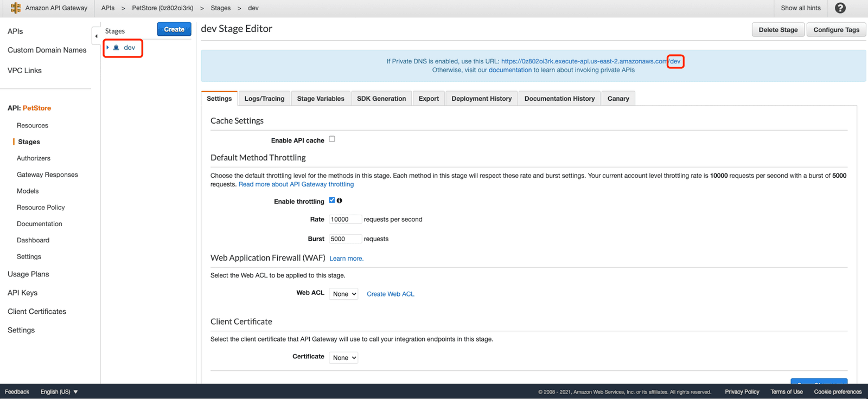The width and height of the screenshot is (868, 399).
Task: Click the dev stage icon
Action: (x=116, y=48)
